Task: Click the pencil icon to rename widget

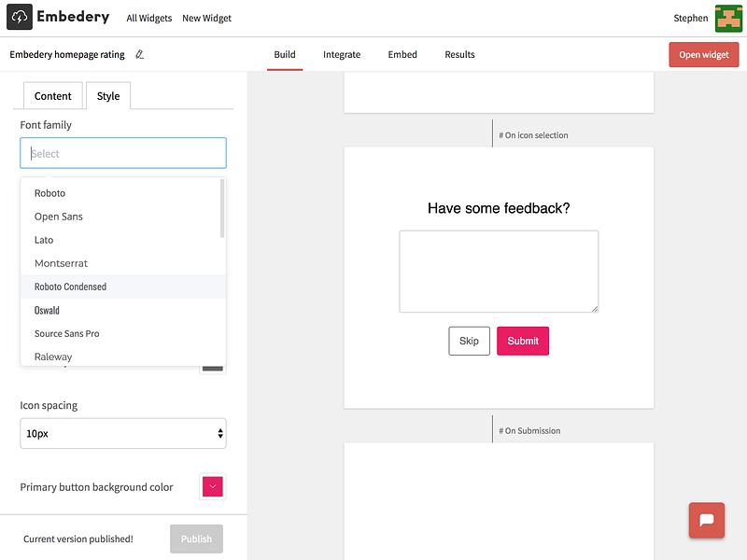Action: [139, 54]
